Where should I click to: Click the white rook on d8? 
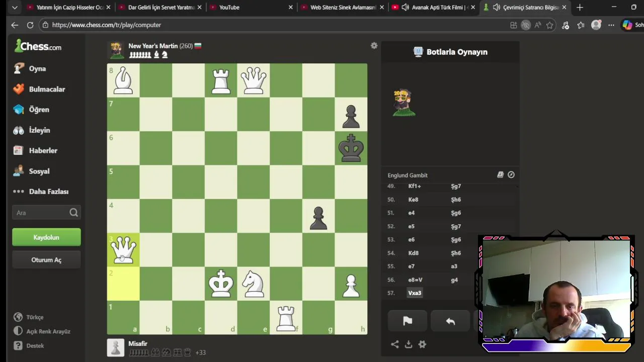pyautogui.click(x=221, y=80)
